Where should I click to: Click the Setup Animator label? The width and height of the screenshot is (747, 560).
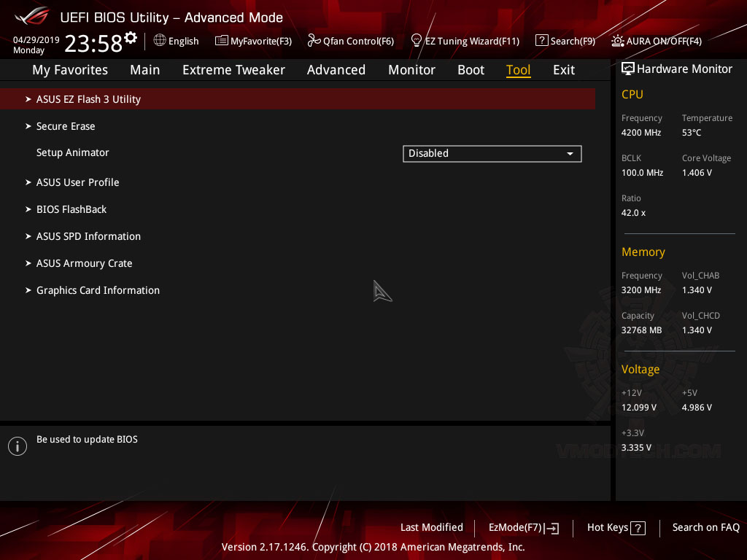pyautogui.click(x=72, y=153)
